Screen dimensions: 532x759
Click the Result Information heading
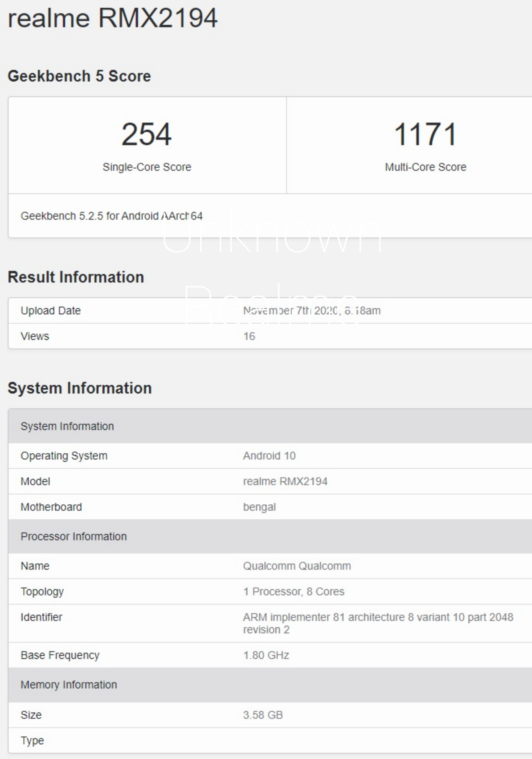(76, 277)
